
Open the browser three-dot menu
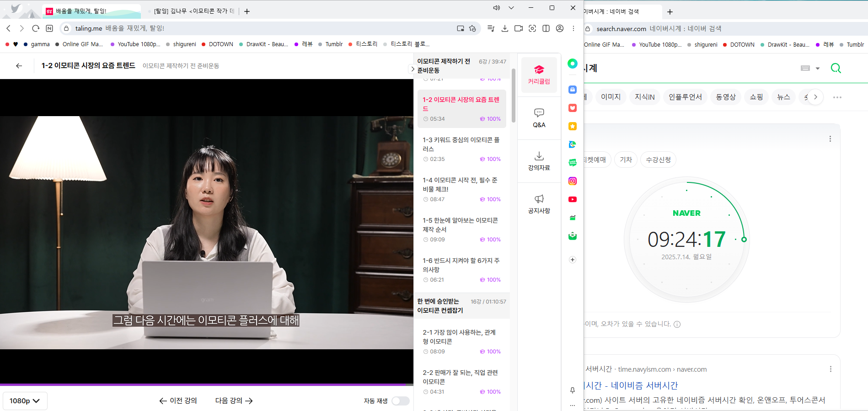[573, 28]
